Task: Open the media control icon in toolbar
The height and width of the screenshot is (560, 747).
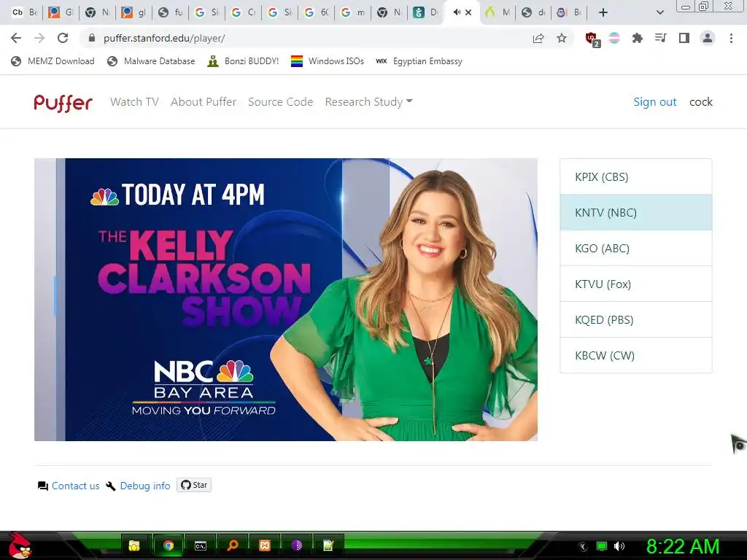Action: coord(660,38)
